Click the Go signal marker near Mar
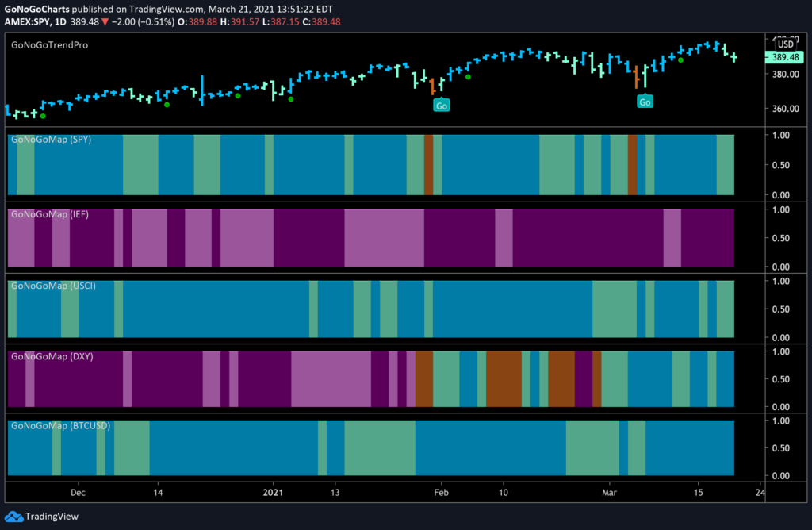 [645, 102]
